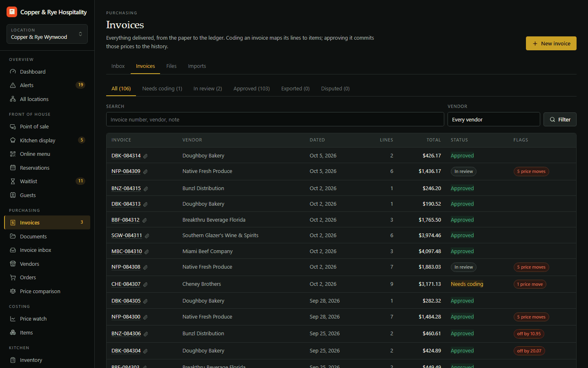
Task: Open Alerts via its triangle icon
Action: click(x=13, y=85)
